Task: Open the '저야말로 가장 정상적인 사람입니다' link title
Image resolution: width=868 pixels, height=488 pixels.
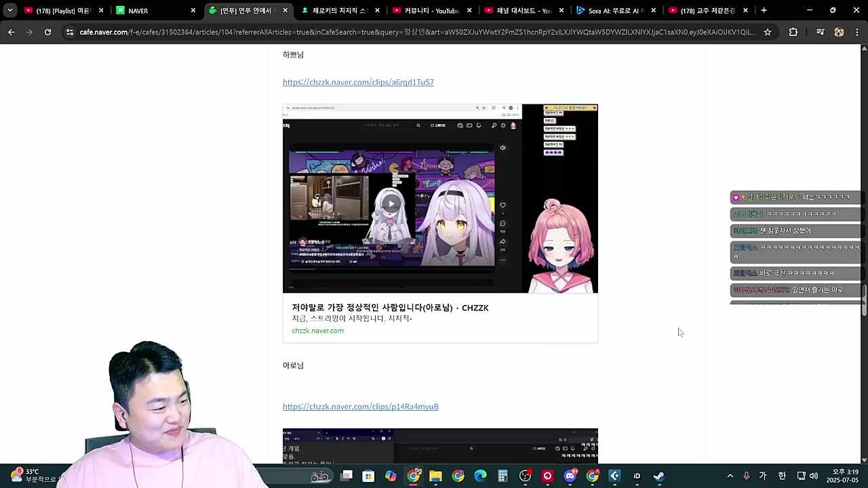Action: pos(390,308)
